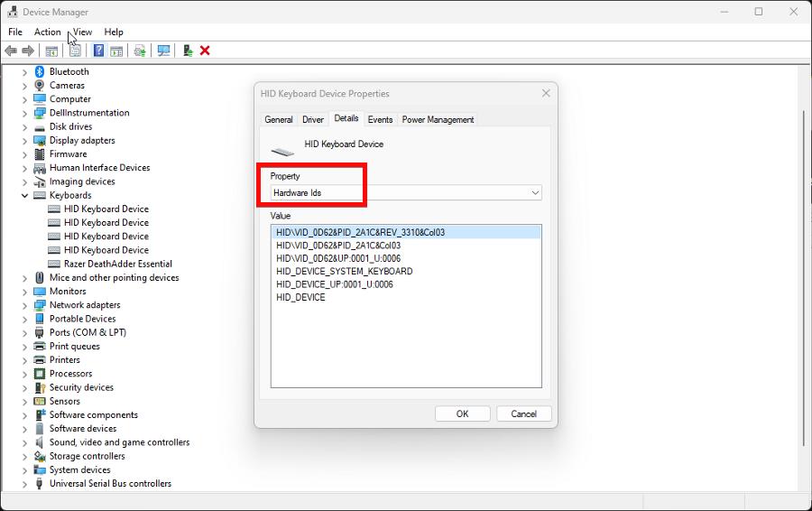The image size is (812, 511).
Task: Select value HID\VID_0D62&UP:0001_U:0006
Action: 338,258
